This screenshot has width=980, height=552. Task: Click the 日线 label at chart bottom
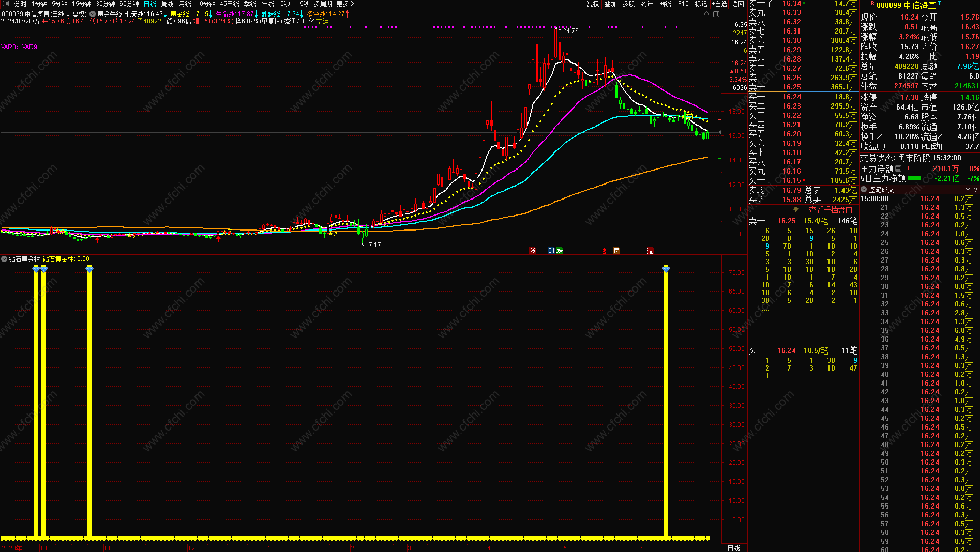coord(733,548)
